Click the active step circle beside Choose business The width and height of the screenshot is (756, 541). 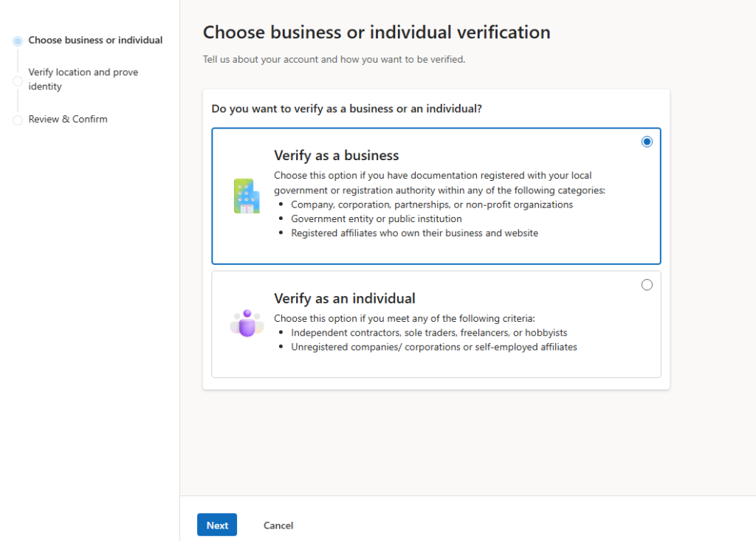pos(18,41)
